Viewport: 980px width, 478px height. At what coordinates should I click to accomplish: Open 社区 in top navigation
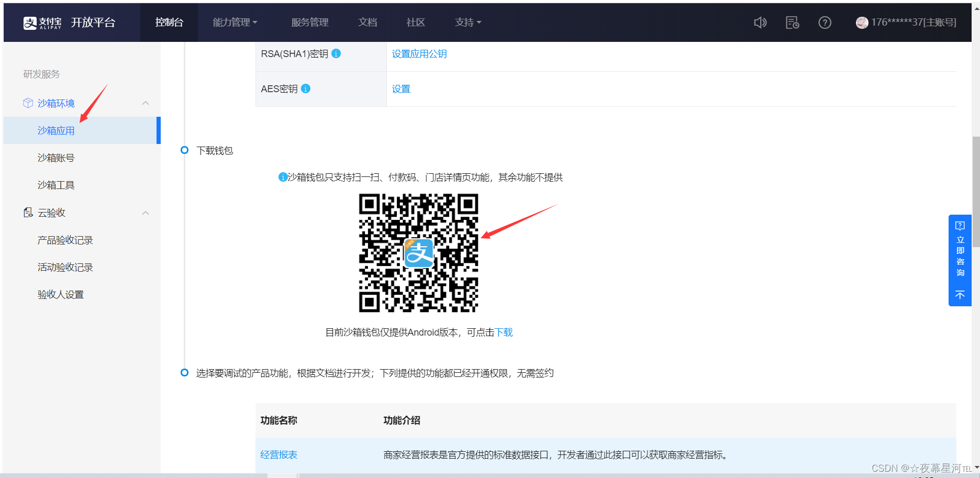tap(416, 23)
